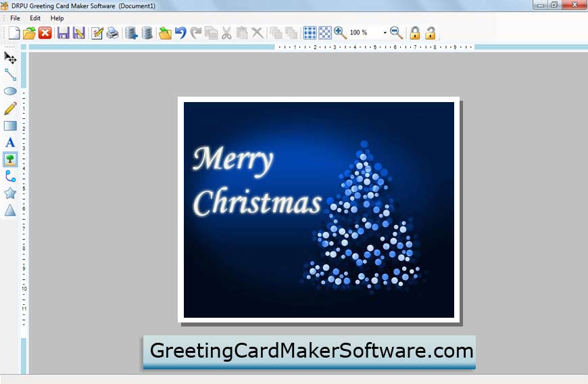Click the database with blue arrow icon

[131, 33]
